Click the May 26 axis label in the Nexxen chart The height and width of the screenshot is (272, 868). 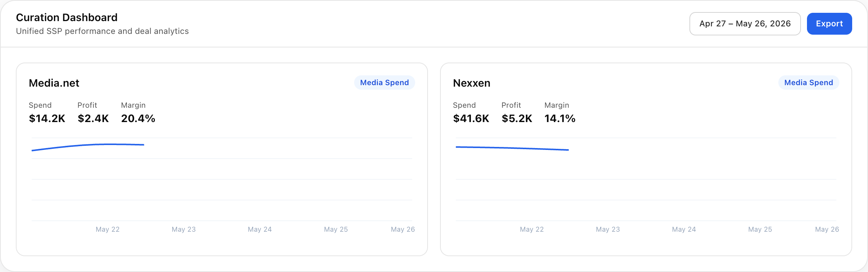(827, 229)
